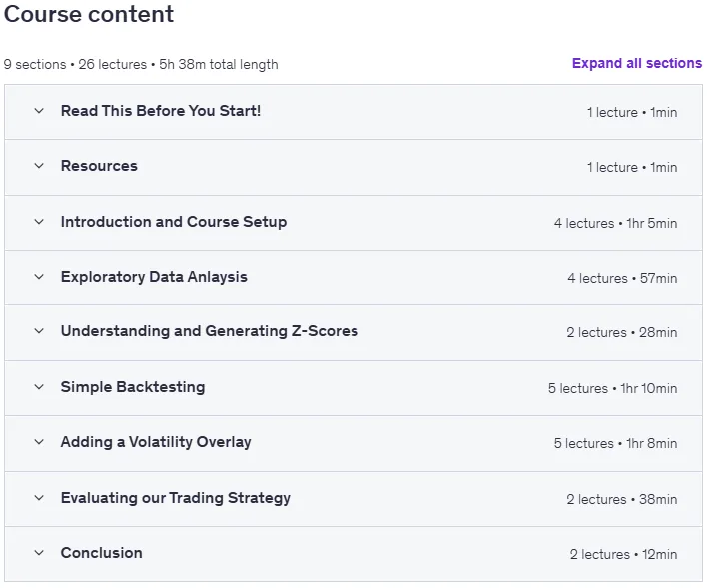Click chevron next to Evaluating our Trading Strategy
Viewport: 707px width, 588px height.
pos(39,498)
